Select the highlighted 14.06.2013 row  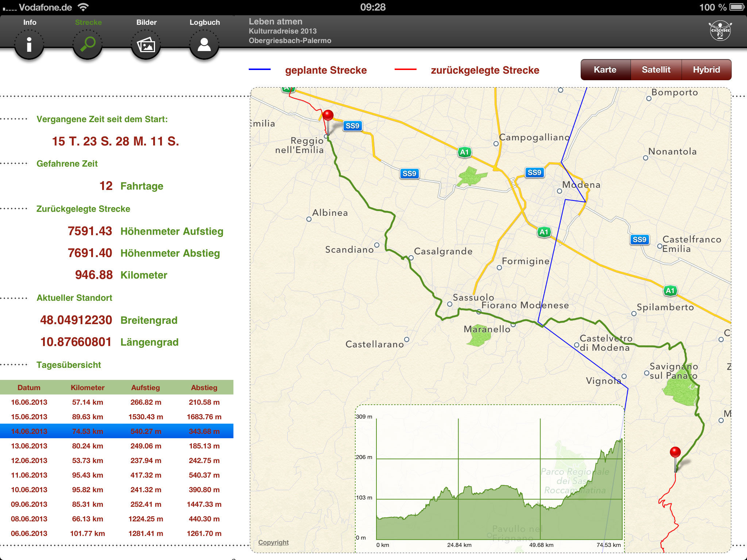tap(117, 431)
